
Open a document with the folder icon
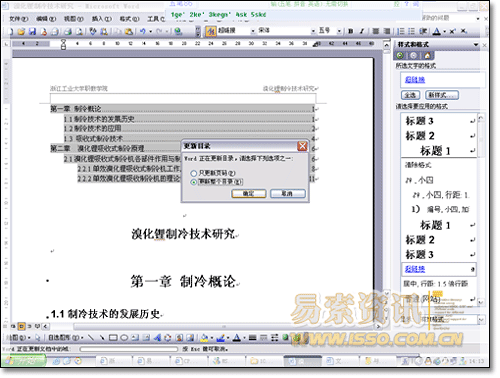click(x=21, y=31)
